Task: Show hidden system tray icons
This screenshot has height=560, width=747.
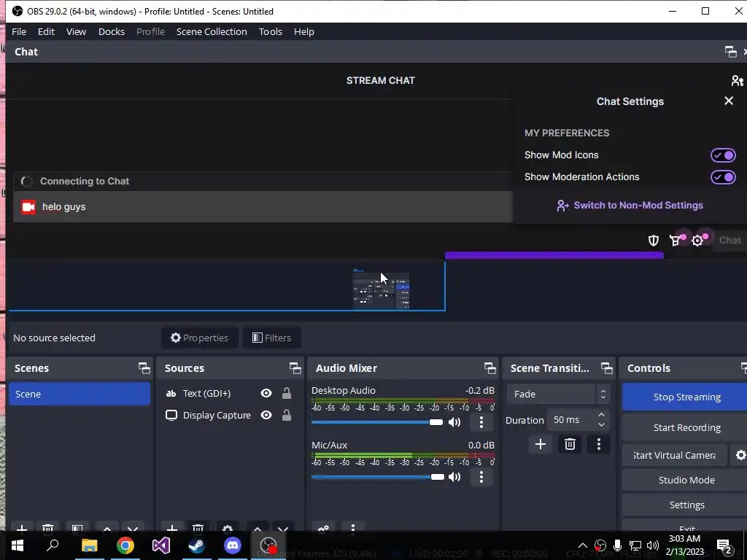Action: point(583,545)
